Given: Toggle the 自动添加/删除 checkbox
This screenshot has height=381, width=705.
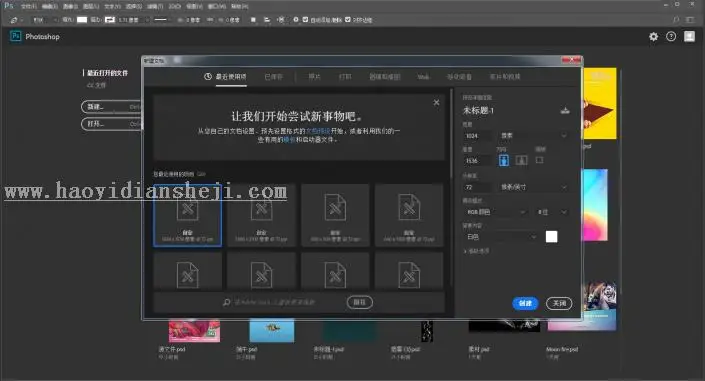Looking at the screenshot, I should pyautogui.click(x=305, y=20).
